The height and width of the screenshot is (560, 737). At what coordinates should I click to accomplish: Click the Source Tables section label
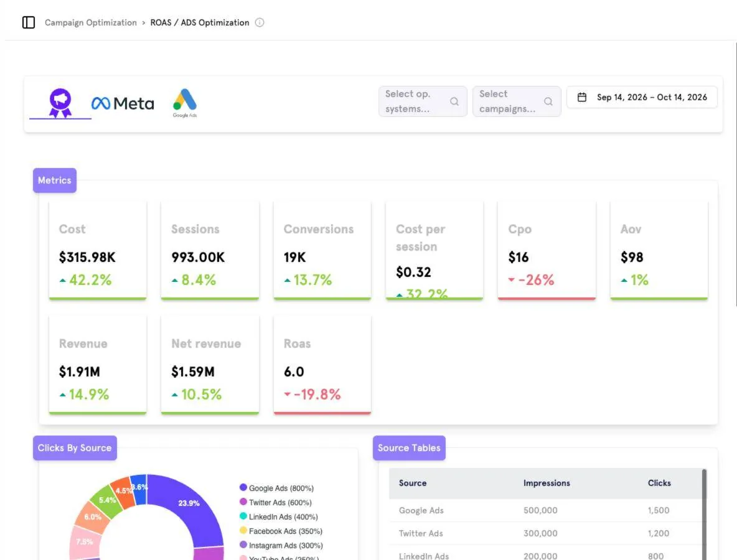[409, 448]
